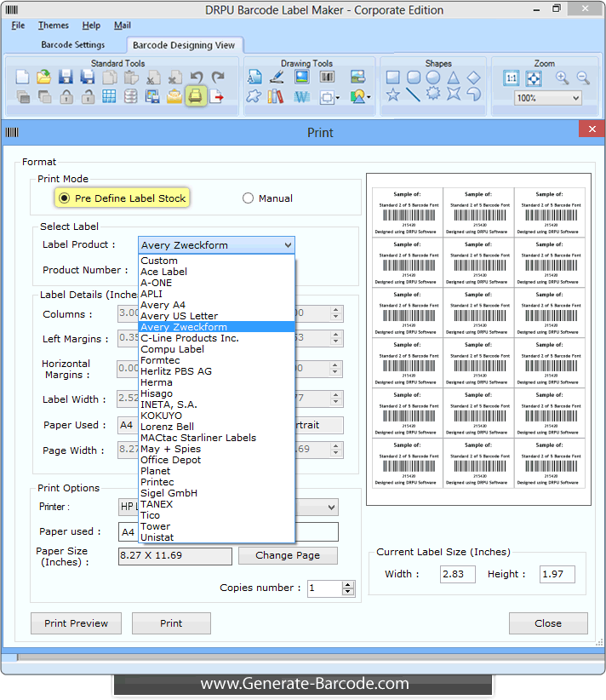Select the triangle shape tool

pos(454,77)
